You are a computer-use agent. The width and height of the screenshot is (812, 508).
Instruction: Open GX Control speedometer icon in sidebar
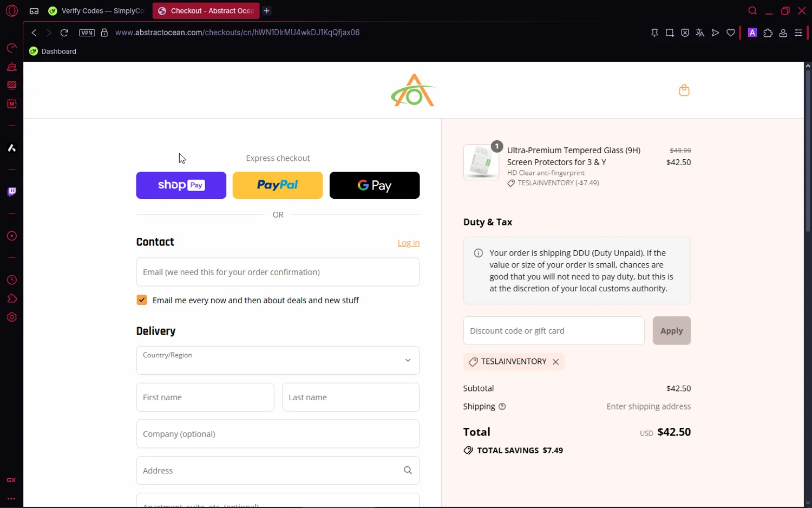11,48
